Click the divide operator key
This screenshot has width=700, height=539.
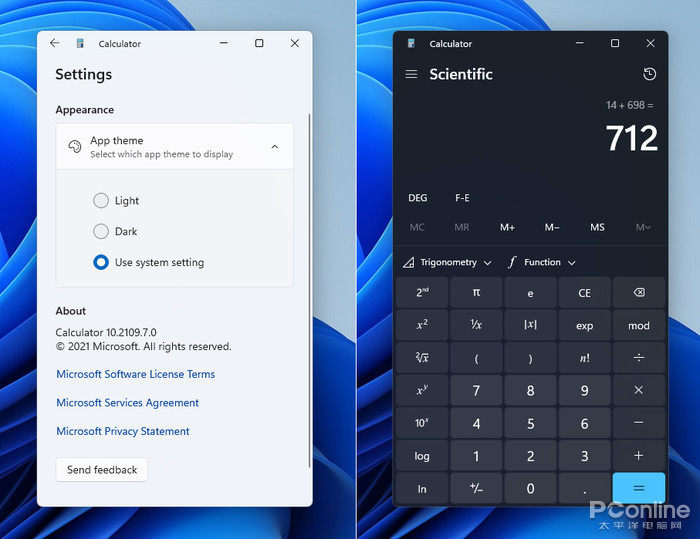639,358
